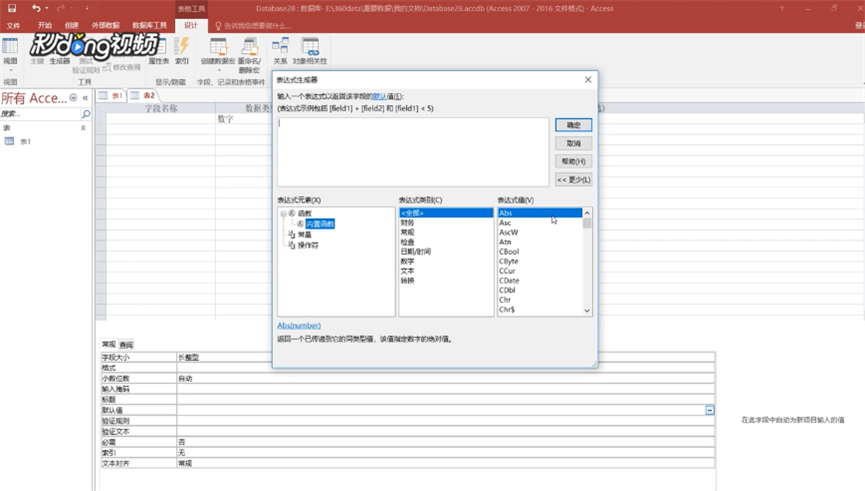865x491 pixels.
Task: Click the 数字 data type cell
Action: click(x=243, y=119)
